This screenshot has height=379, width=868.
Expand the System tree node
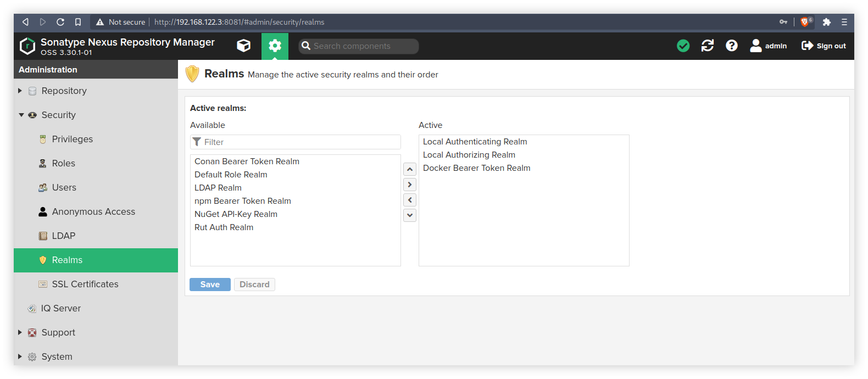point(20,356)
